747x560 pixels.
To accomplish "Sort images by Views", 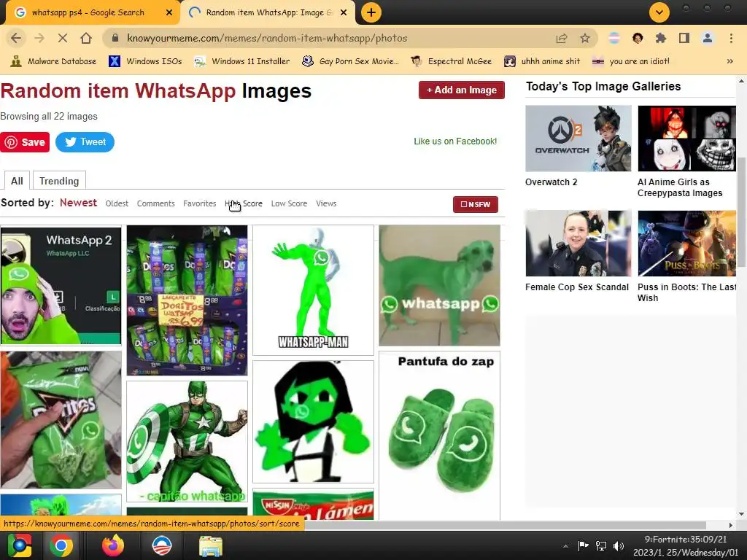I will coord(326,203).
